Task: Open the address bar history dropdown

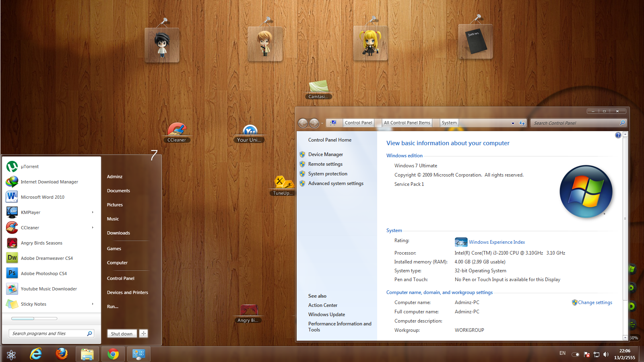Action: point(513,123)
